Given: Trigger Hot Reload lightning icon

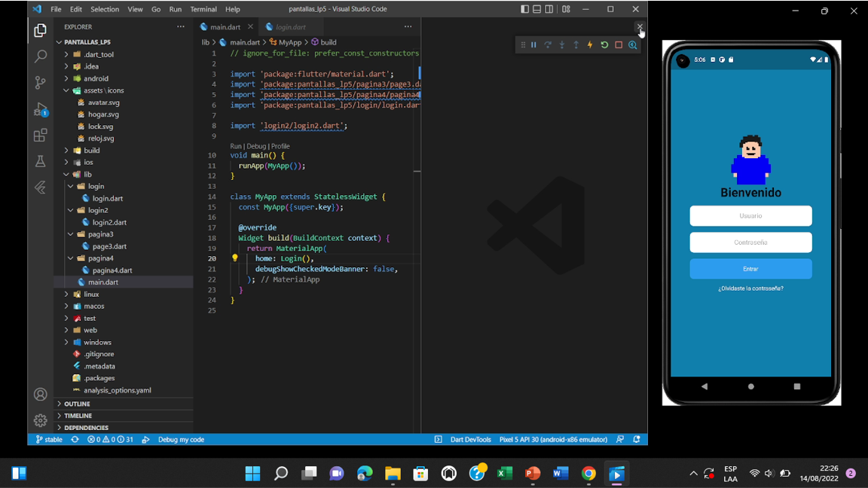Looking at the screenshot, I should tap(590, 45).
